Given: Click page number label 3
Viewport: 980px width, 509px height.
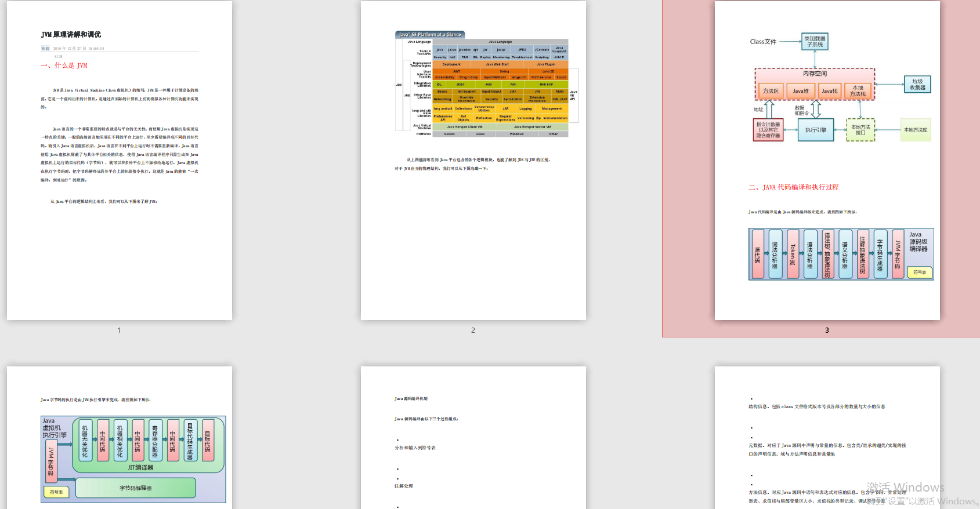Looking at the screenshot, I should 827,330.
